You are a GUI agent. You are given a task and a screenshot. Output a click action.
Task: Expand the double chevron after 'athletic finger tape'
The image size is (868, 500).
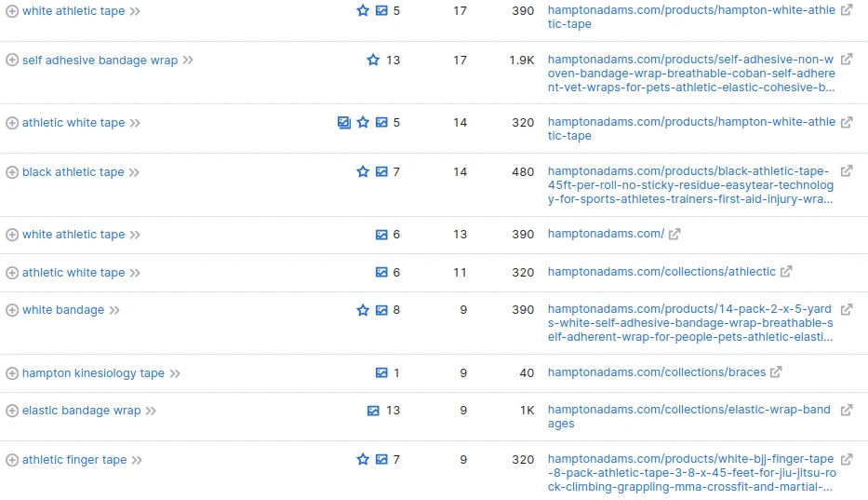(x=138, y=460)
